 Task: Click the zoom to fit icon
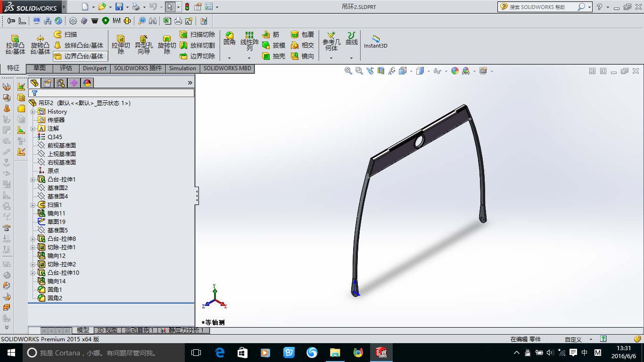click(x=348, y=71)
